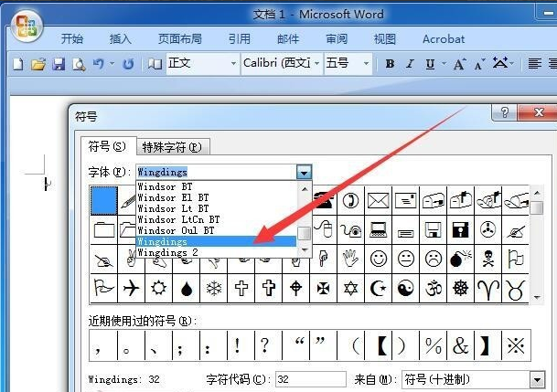The image size is (557, 392).
Task: Open the Symbol dialog help button
Action: pos(505,112)
